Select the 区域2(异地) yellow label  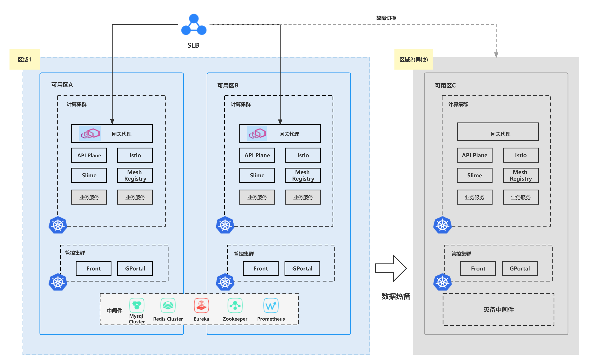click(x=413, y=59)
